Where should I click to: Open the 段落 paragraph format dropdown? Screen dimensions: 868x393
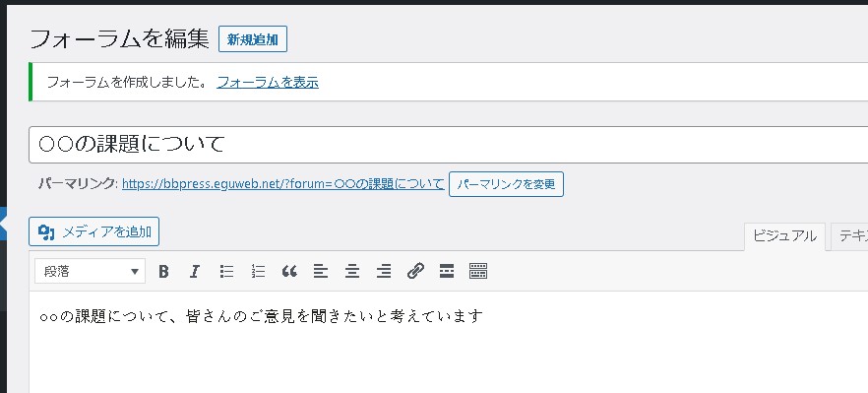pos(91,271)
